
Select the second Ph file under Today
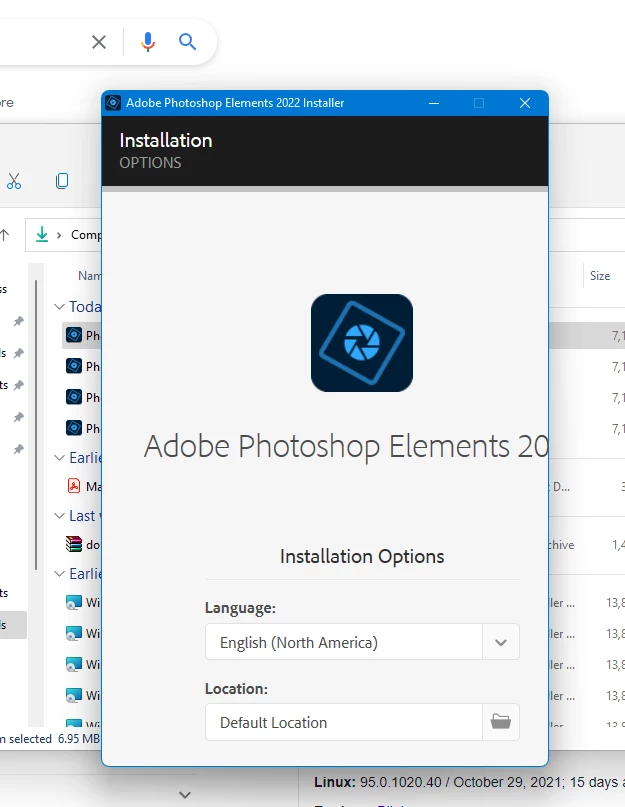(x=82, y=366)
